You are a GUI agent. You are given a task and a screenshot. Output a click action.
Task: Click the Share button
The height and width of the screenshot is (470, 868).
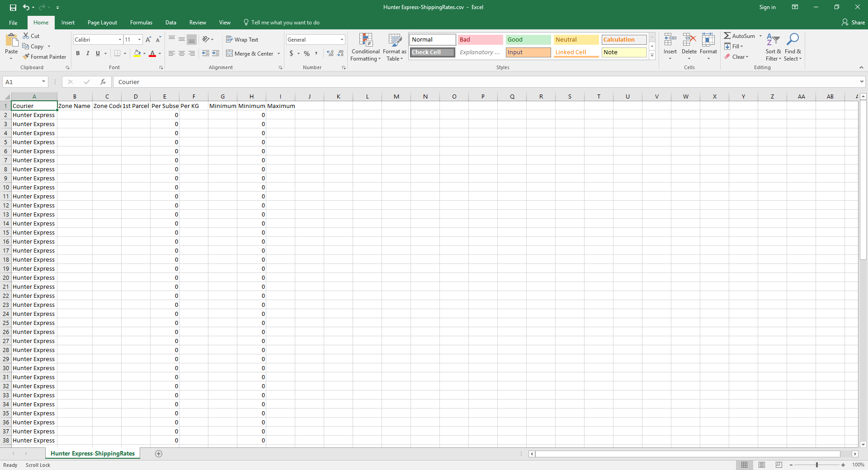pos(853,23)
